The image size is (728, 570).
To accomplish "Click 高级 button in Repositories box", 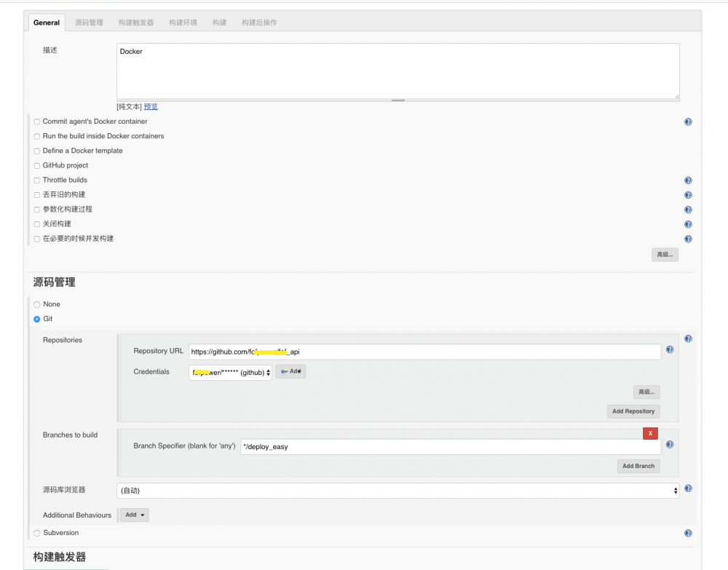I will 646,392.
